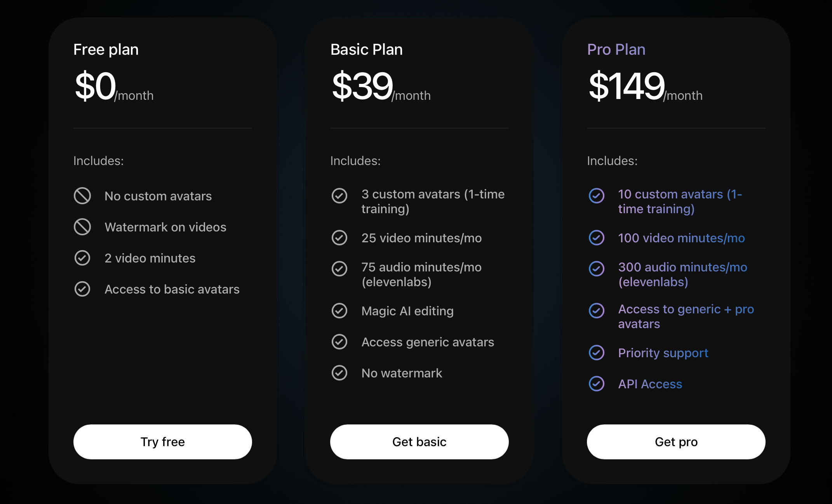This screenshot has height=504, width=832.
Task: Select the Get pro button
Action: (676, 442)
